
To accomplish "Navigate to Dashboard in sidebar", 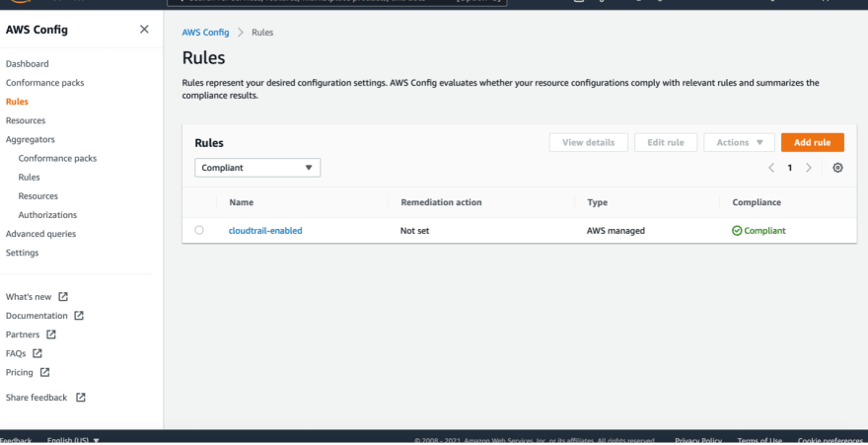I will pyautogui.click(x=28, y=64).
